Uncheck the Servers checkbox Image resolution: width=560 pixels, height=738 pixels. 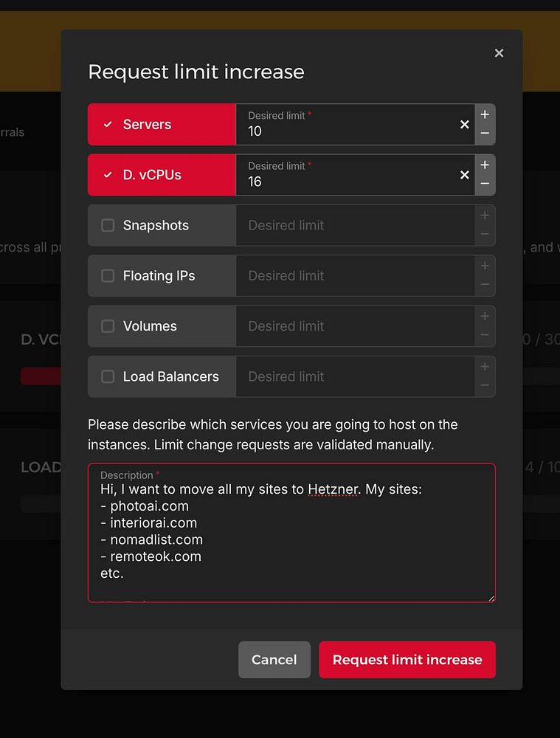pyautogui.click(x=108, y=124)
